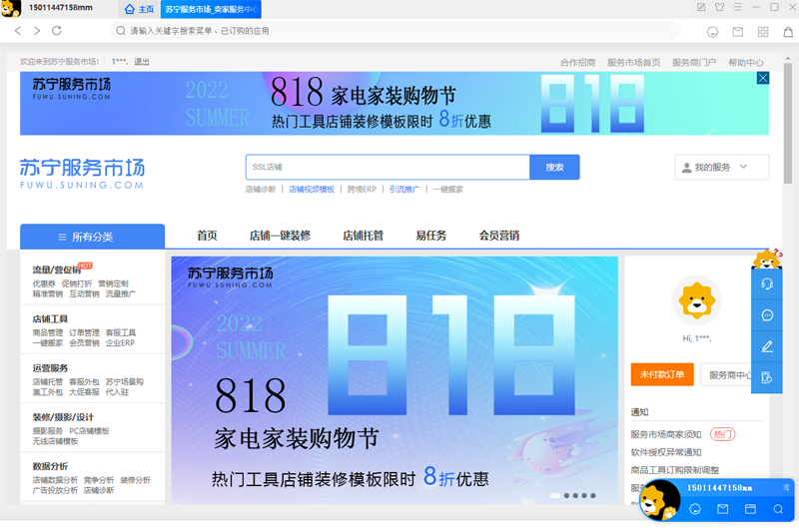Click the pencil feedback sidebar icon
This screenshot has width=799, height=532.
click(767, 346)
